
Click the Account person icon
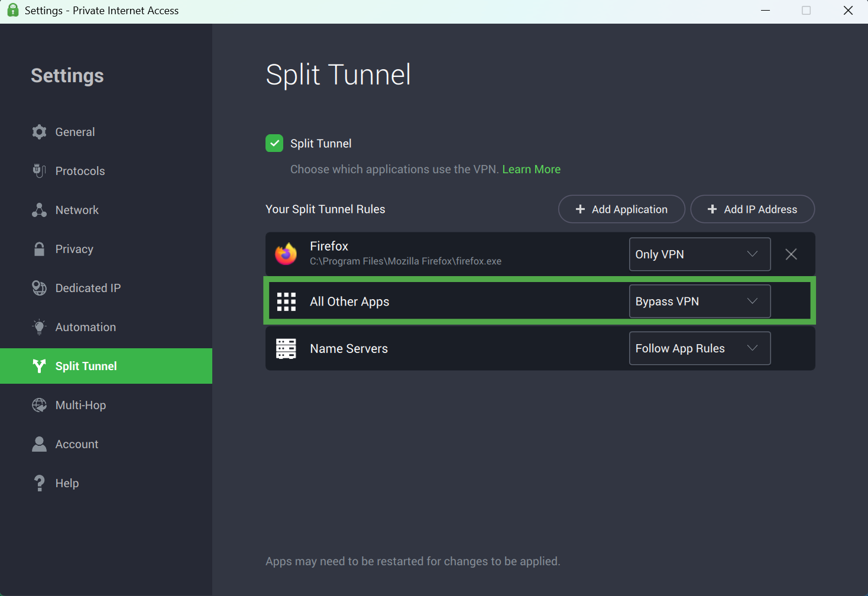(39, 444)
